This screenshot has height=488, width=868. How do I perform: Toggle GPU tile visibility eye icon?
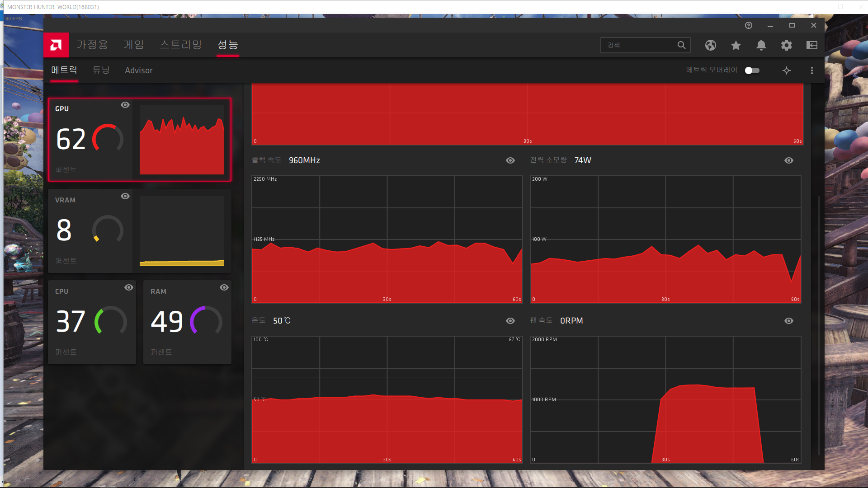point(125,105)
